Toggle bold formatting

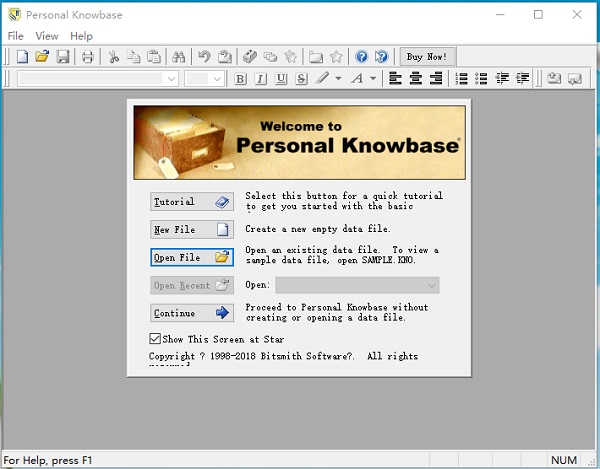coord(240,79)
